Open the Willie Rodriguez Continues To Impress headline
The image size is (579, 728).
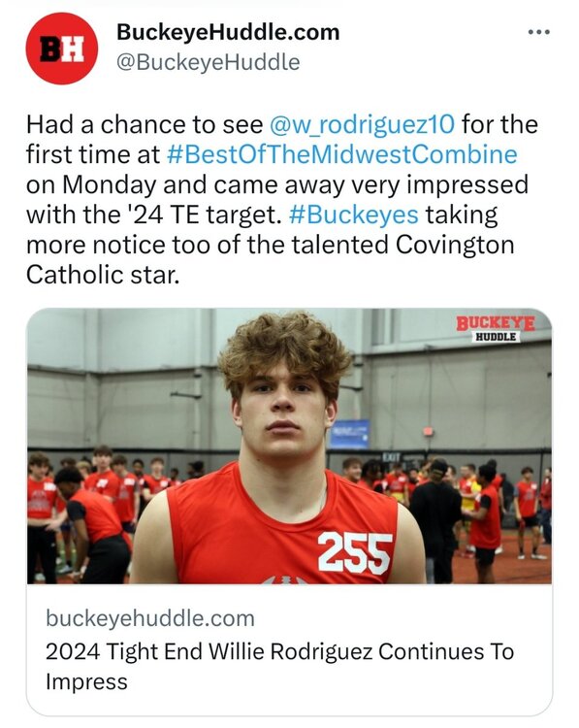(x=279, y=666)
